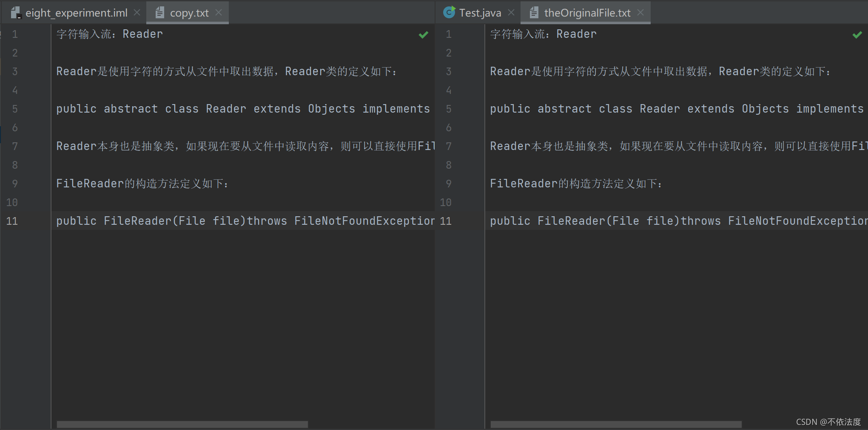Click line number 1 in copy.txt gutter
This screenshot has width=868, height=430.
point(15,34)
